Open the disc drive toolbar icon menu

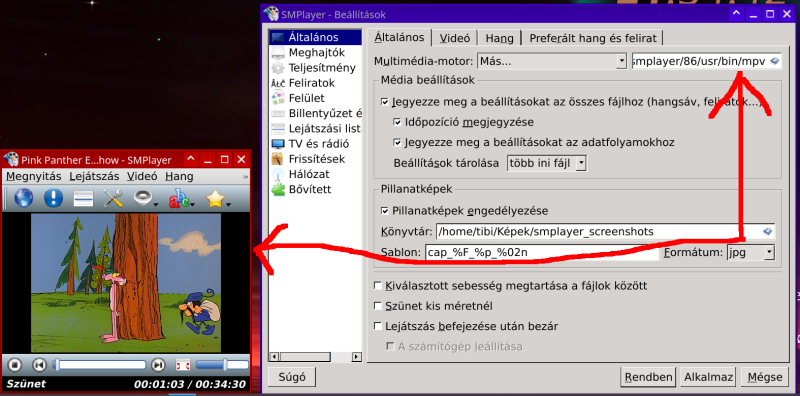coord(145,198)
